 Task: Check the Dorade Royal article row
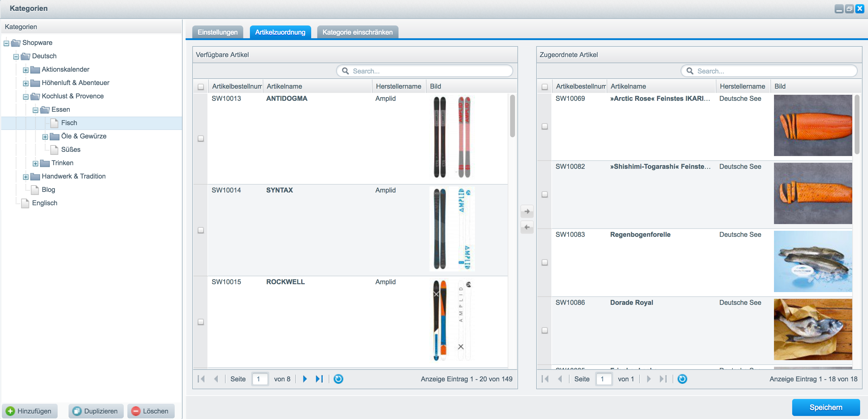tap(544, 330)
